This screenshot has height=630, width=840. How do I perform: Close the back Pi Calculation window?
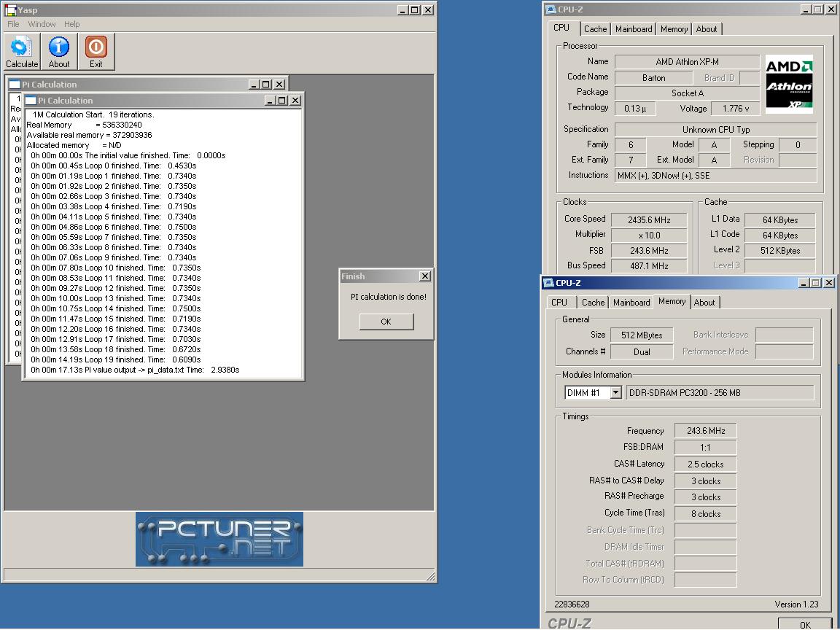[279, 84]
